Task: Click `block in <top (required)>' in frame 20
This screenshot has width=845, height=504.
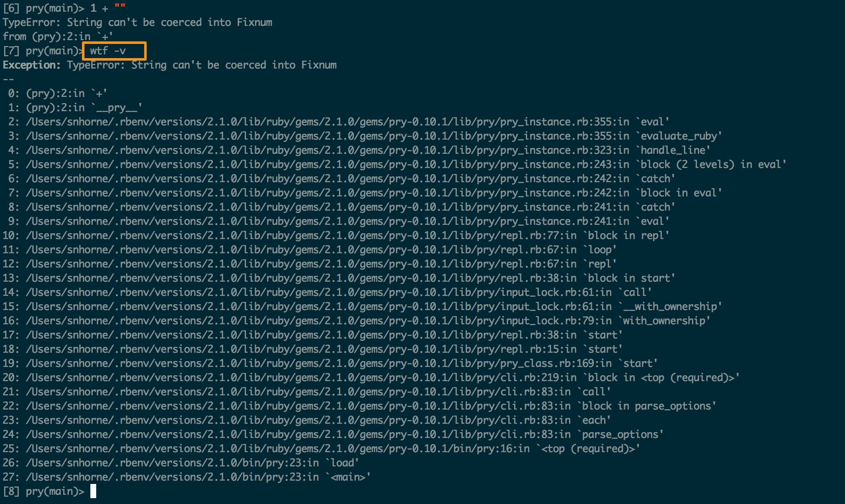Action: click(x=661, y=378)
